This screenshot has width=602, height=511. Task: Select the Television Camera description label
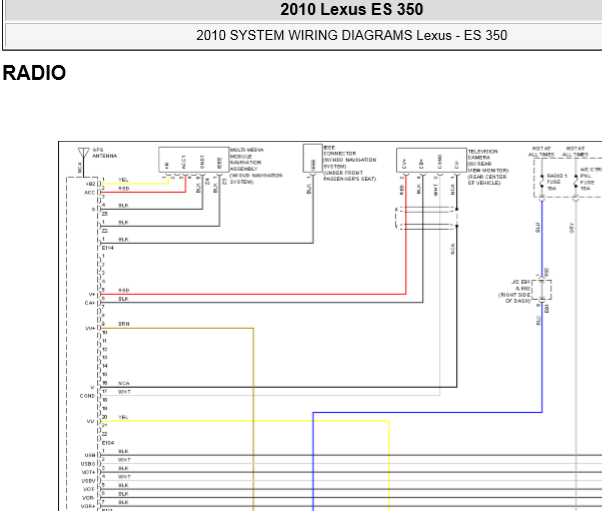pos(488,167)
